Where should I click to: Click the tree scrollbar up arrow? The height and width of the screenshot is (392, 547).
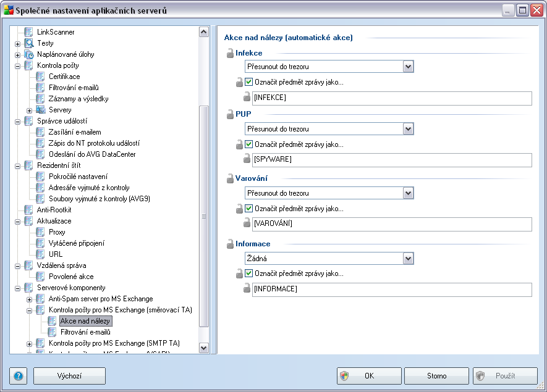coord(204,32)
